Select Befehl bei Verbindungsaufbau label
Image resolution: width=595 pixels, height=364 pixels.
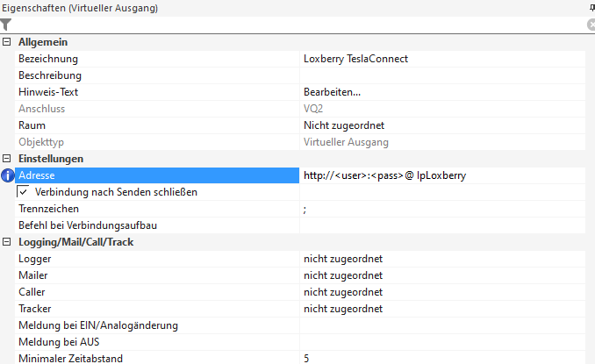tap(88, 225)
